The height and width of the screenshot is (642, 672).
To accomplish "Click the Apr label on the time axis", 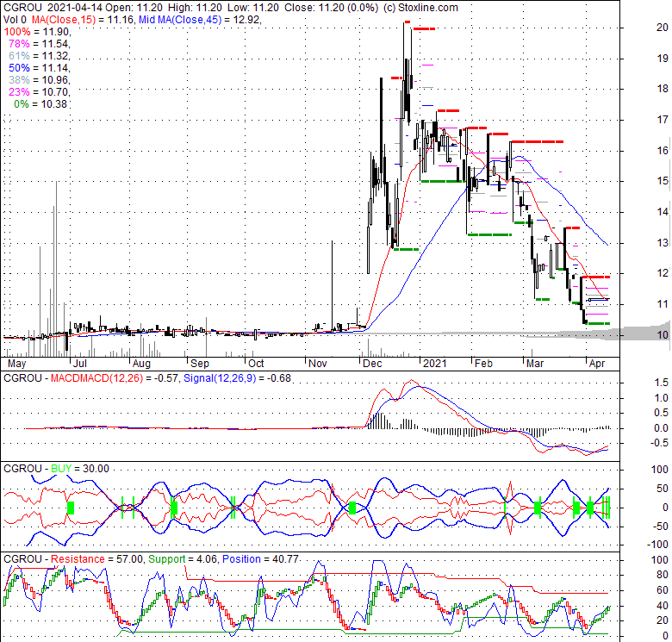I will [595, 364].
